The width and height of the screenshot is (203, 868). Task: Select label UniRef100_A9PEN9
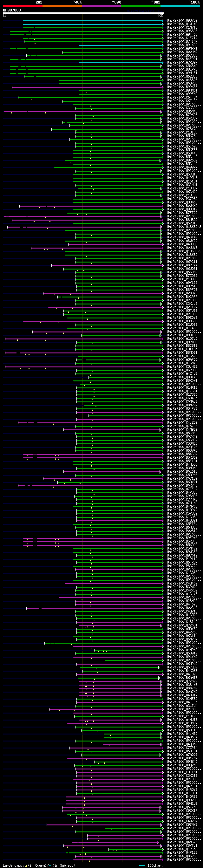pos(182,94)
